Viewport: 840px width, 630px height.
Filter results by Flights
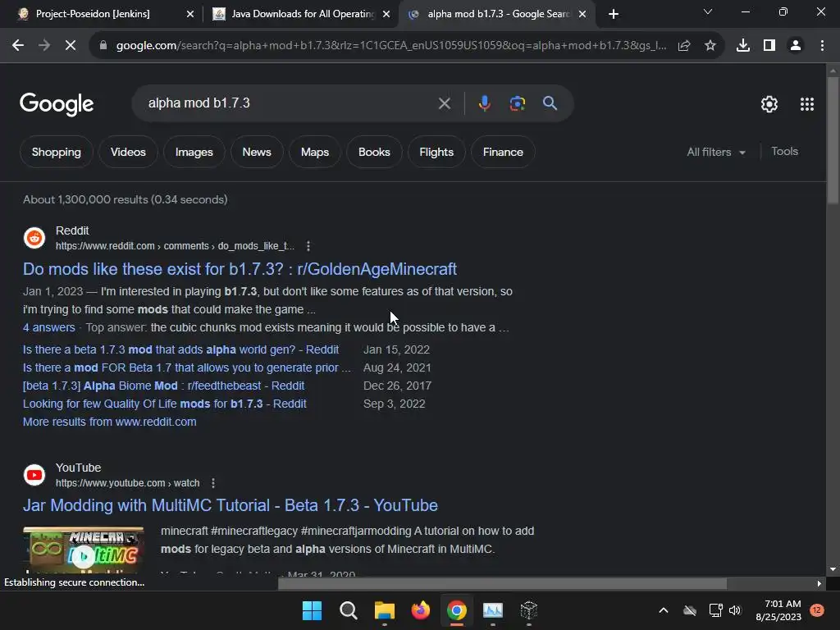(436, 152)
